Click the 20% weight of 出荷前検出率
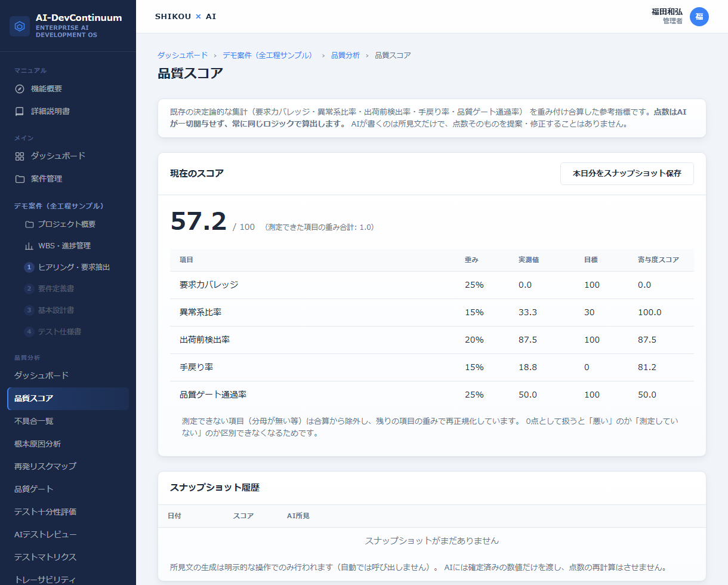 coord(474,340)
